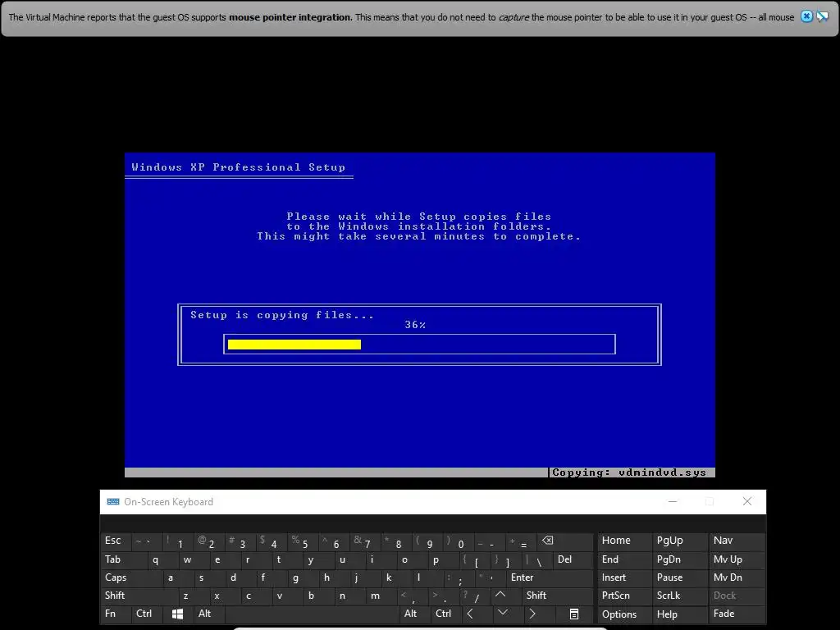The image size is (840, 630).
Task: Click the setup copying progress bar
Action: [419, 344]
